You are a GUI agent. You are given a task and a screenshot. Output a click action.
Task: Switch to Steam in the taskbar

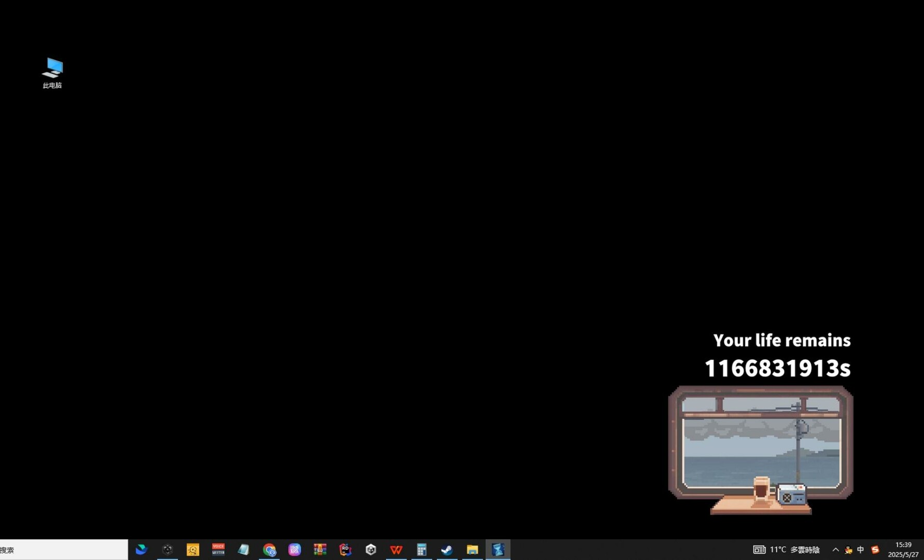coord(447,550)
